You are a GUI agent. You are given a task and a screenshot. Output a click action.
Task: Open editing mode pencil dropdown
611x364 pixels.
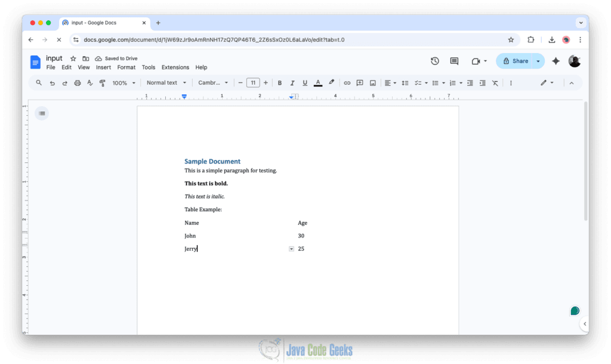click(547, 82)
